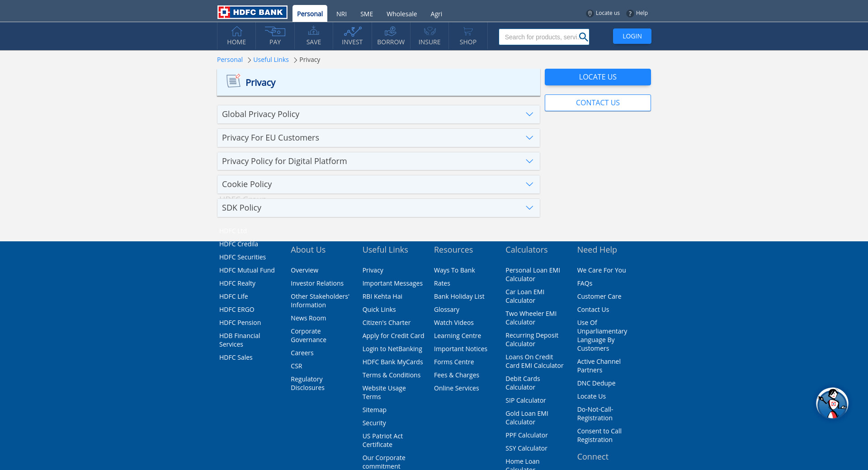Expand the SDK Policy section
Viewport: 868px width, 470px height.
coord(529,208)
